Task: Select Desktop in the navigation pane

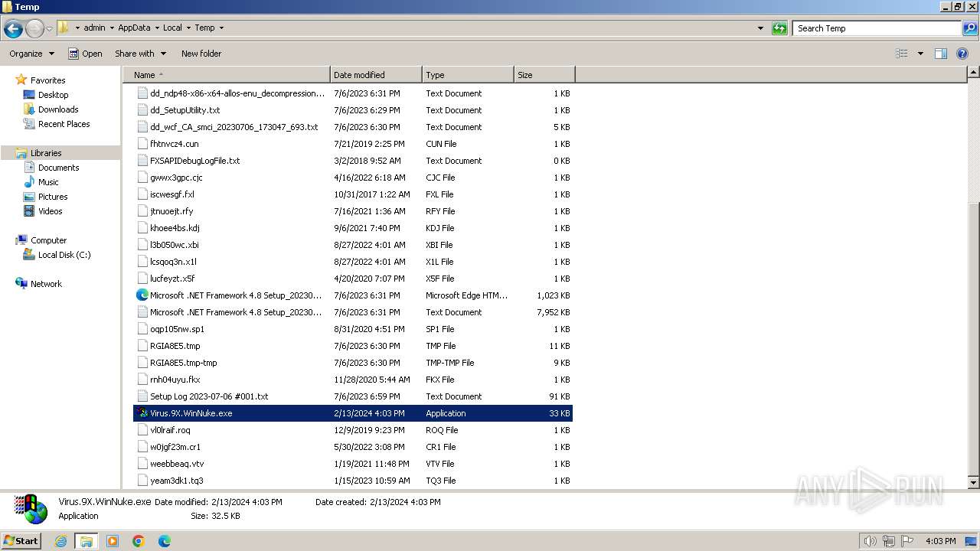Action: (x=53, y=95)
